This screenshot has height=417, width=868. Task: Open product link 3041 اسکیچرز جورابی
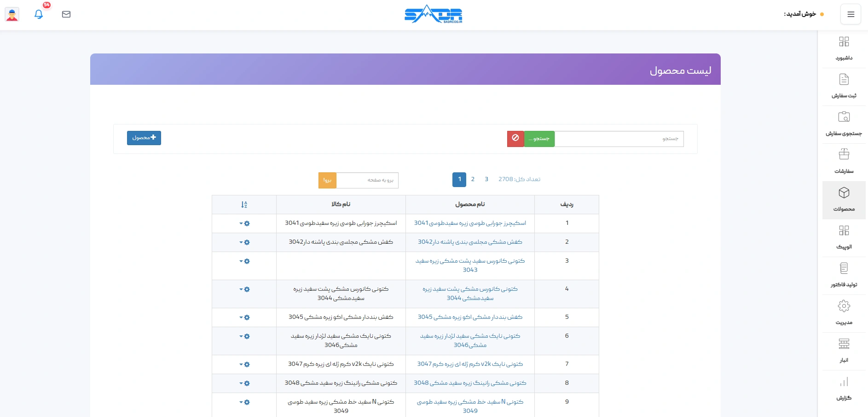point(469,223)
